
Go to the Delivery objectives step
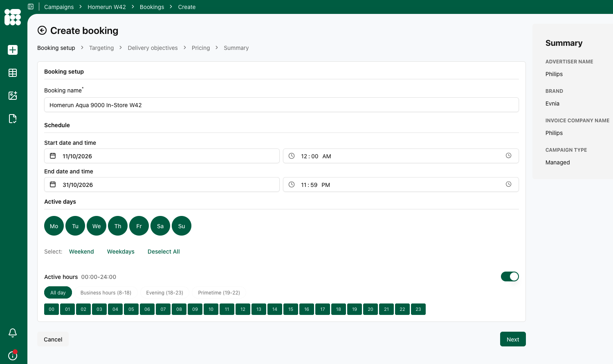click(153, 48)
